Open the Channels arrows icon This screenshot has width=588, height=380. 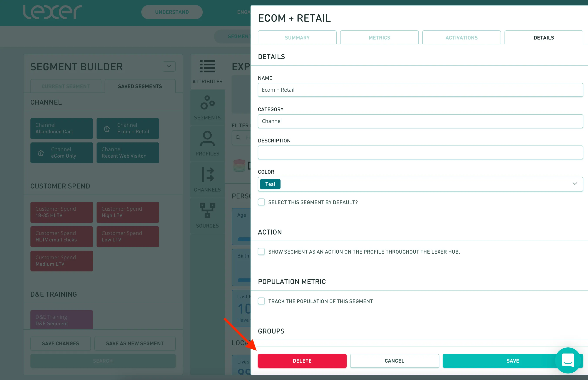(207, 174)
